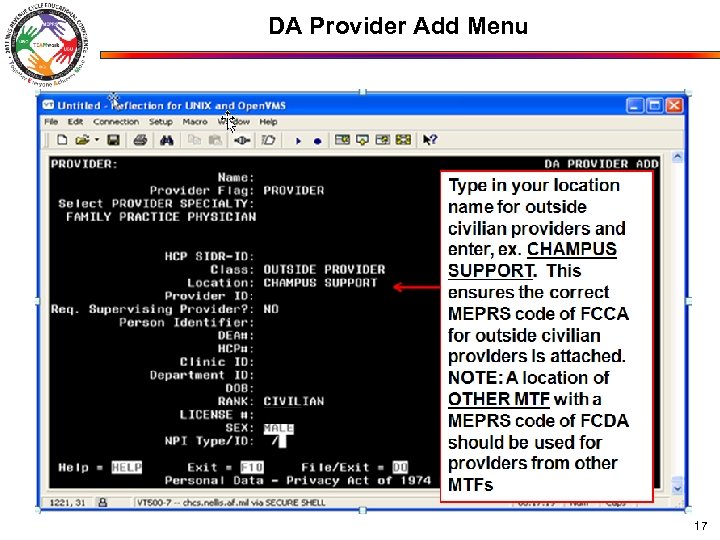Expand the Open folder dropdown arrow

pyautogui.click(x=97, y=140)
